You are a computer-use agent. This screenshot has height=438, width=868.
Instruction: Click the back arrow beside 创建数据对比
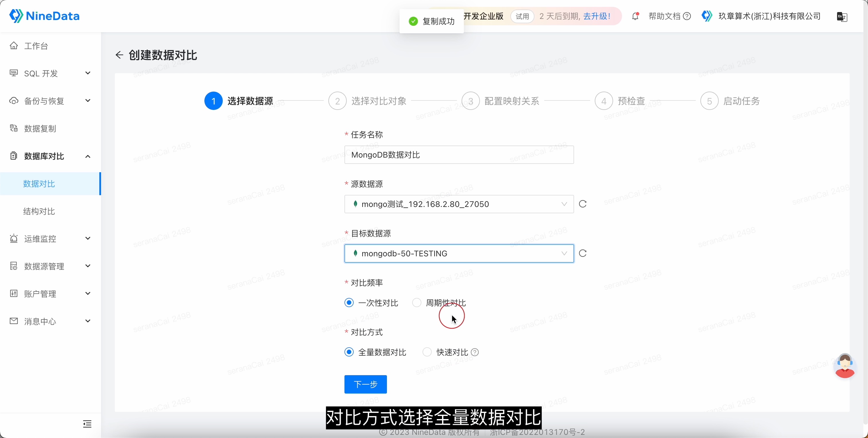click(119, 55)
